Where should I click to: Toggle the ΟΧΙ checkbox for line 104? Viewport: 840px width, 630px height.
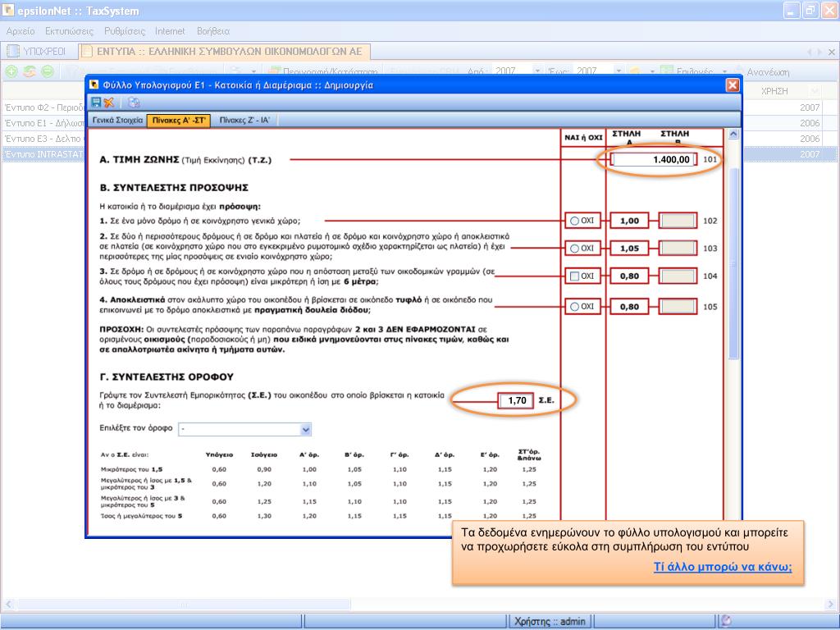coord(574,276)
